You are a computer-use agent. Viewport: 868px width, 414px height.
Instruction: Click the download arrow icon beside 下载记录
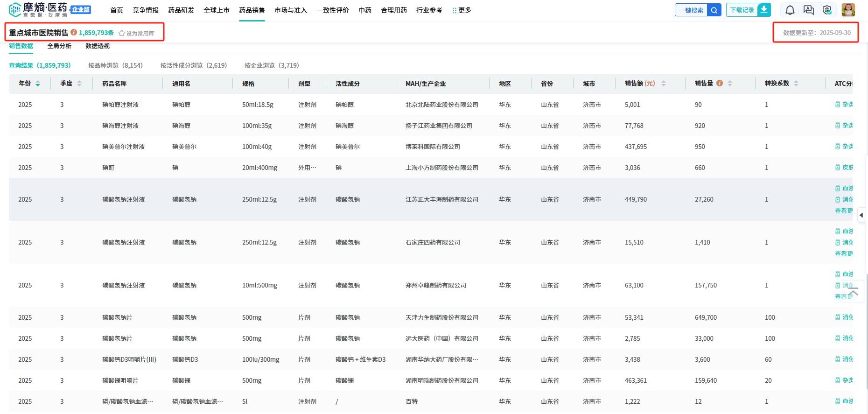click(x=764, y=10)
